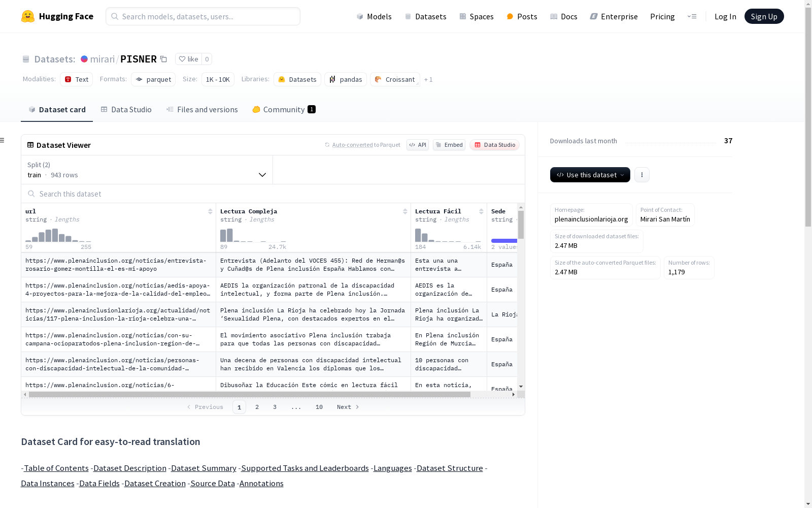This screenshot has width=812, height=508.
Task: Select the parquet format tag
Action: 153,79
